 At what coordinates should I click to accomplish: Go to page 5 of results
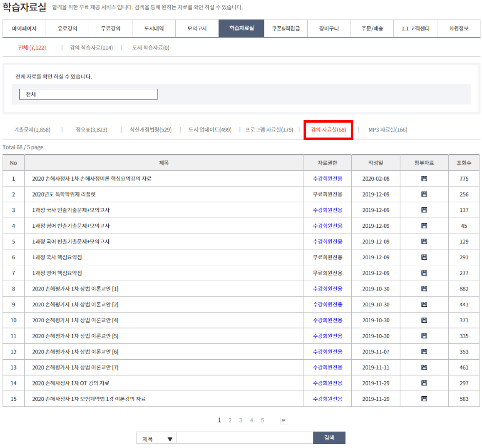[262, 420]
